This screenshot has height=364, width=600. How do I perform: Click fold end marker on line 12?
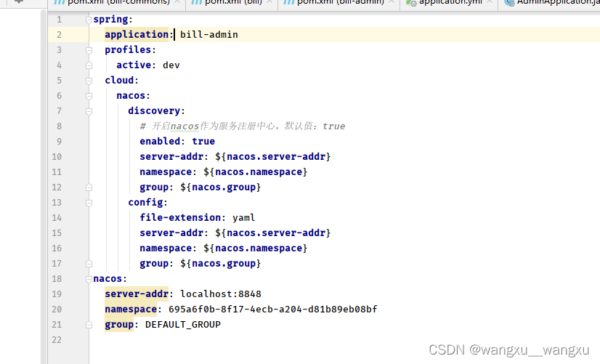pos(89,187)
